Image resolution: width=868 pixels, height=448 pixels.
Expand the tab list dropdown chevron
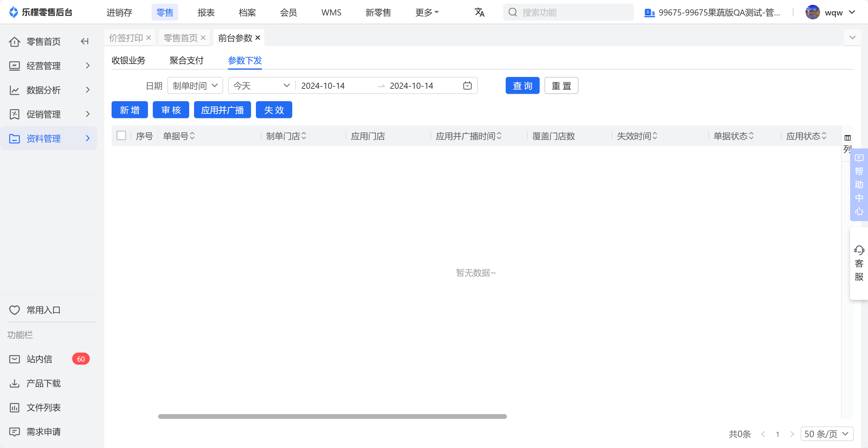[x=852, y=37]
